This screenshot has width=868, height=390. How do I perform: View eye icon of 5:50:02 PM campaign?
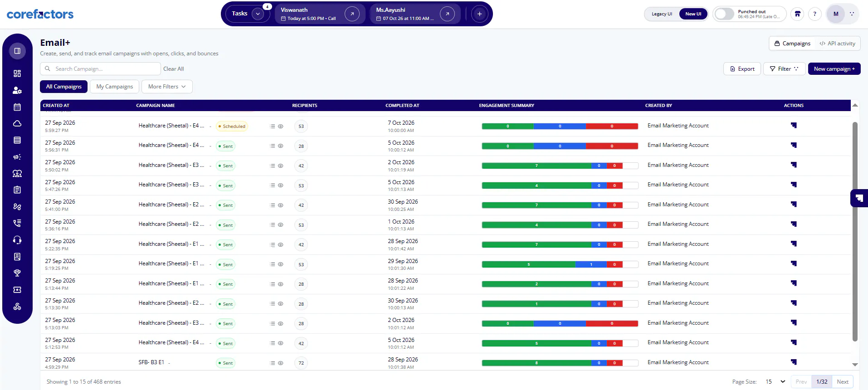click(x=281, y=166)
